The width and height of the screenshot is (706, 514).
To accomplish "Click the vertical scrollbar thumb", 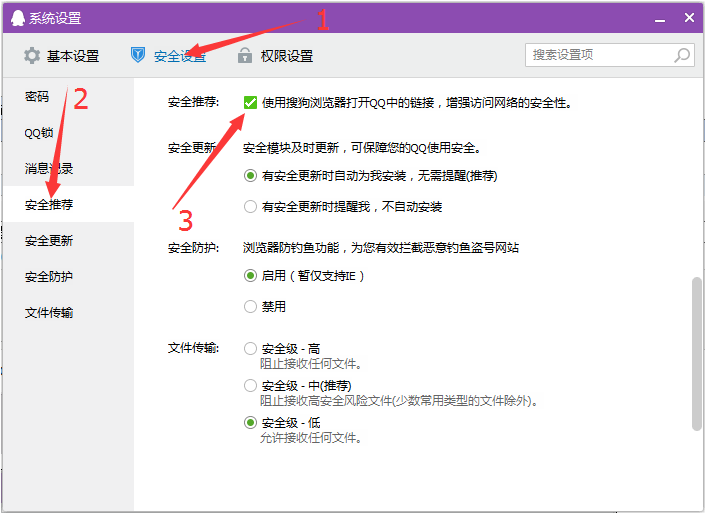I will pyautogui.click(x=697, y=354).
